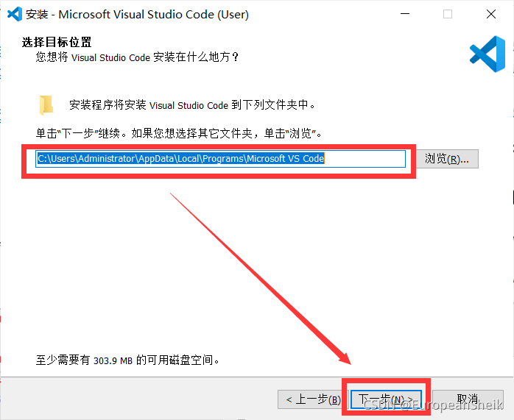Click the question 您想将 Visual Studio Code 安装在什么地方
The image size is (514, 420).
click(x=137, y=57)
